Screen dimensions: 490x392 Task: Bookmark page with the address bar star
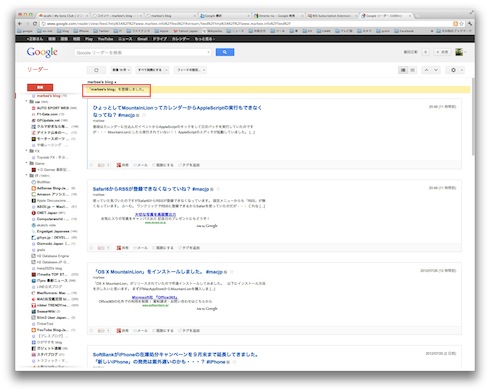coord(462,24)
